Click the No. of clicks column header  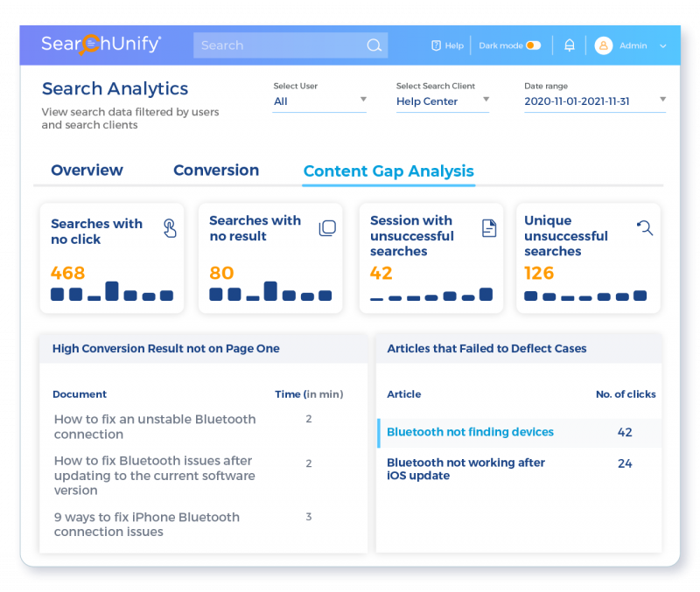(x=626, y=394)
